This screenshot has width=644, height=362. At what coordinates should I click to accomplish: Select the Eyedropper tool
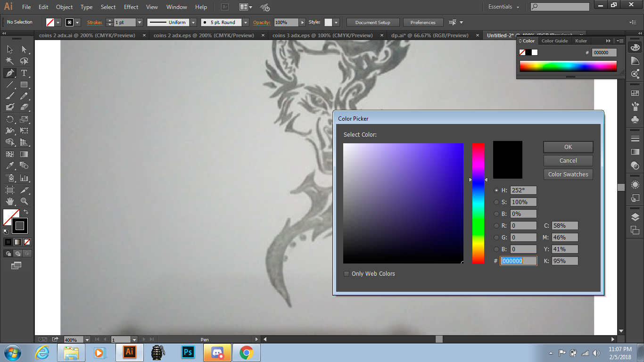(9, 165)
